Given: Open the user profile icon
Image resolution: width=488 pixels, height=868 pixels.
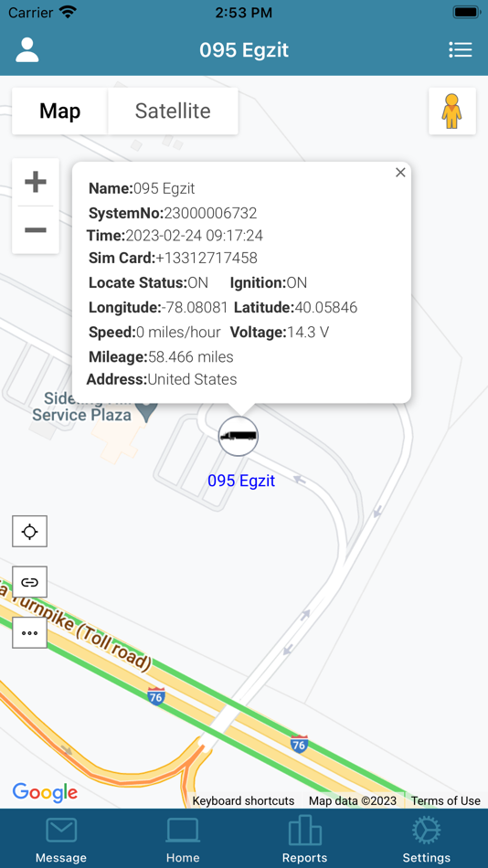Looking at the screenshot, I should 27,50.
